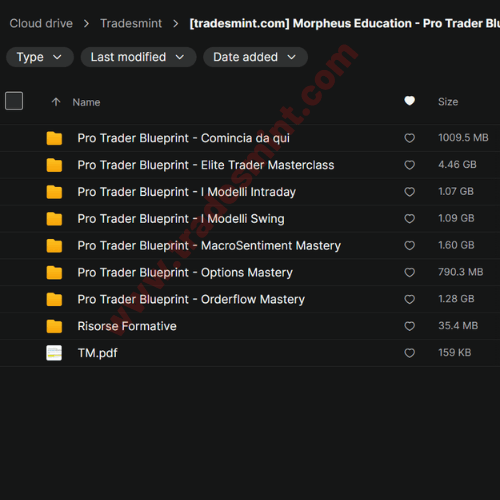Click the 1.09 GB size value
The image size is (500, 500).
(x=456, y=218)
